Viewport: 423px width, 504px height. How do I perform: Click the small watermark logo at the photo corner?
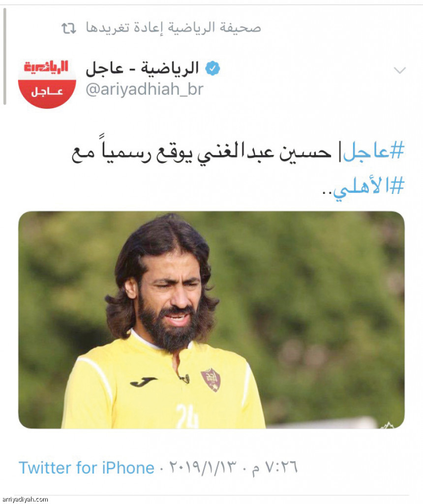click(388, 425)
